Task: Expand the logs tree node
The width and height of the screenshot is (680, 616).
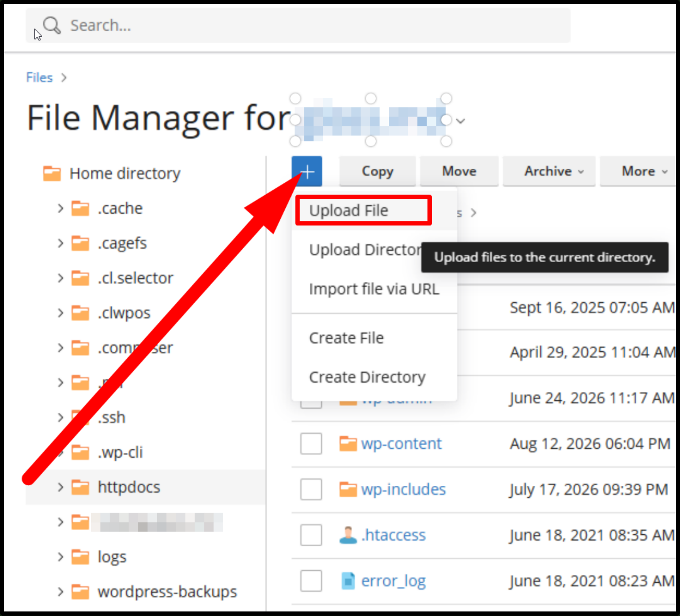Action: 61,557
